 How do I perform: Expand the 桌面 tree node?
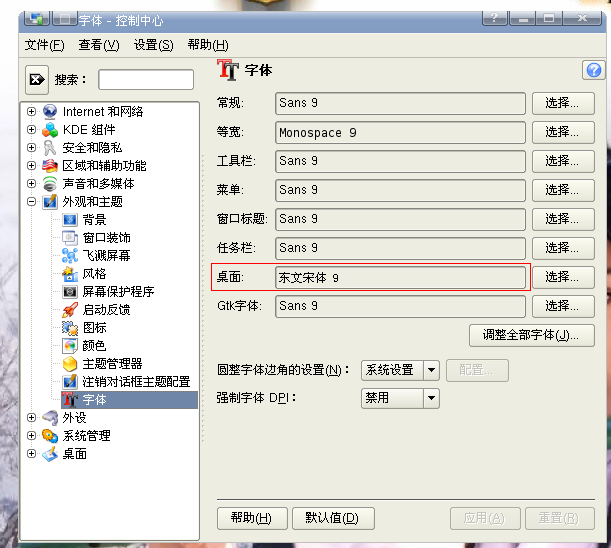pyautogui.click(x=32, y=453)
